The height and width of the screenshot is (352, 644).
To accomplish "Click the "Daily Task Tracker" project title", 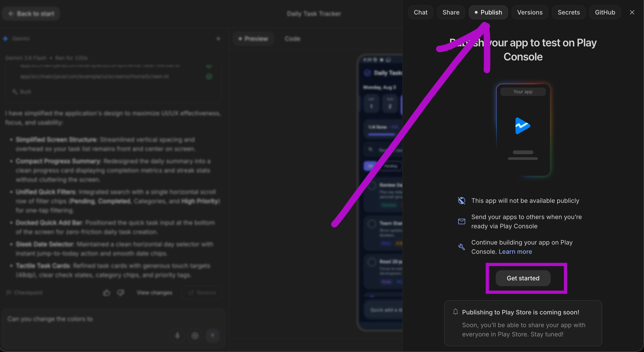I will [x=314, y=13].
